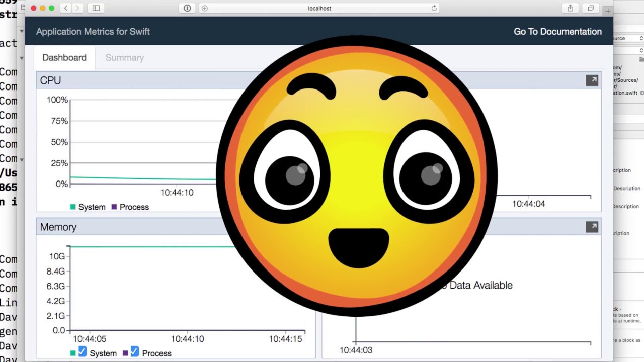
Task: Click the CPU panel heading
Action: (51, 80)
